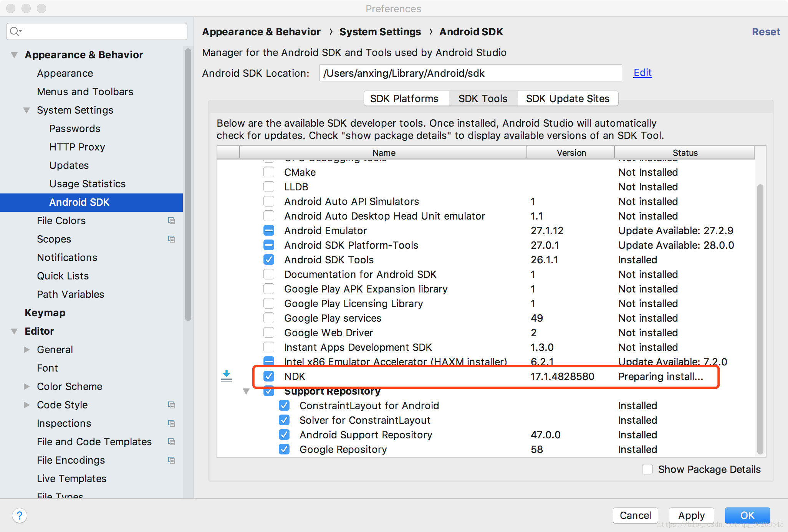Click the download icon beside NDK row
Viewport: 788px width, 532px height.
pos(227,376)
